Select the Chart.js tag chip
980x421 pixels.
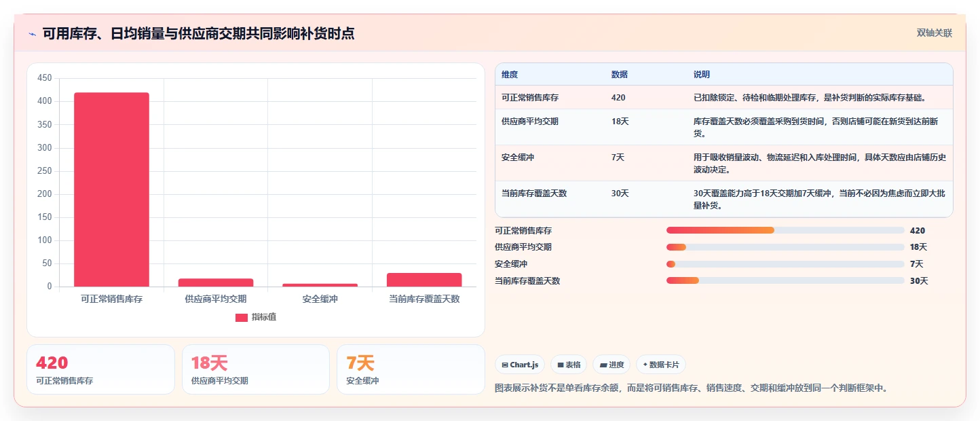[520, 365]
